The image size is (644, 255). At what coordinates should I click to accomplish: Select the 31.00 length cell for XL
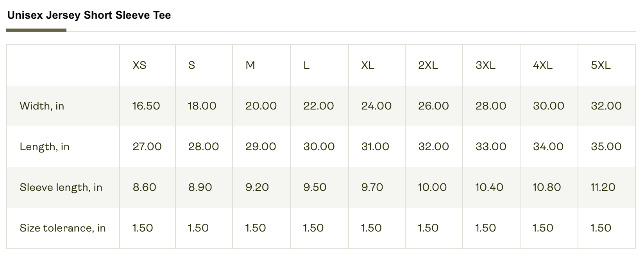click(375, 147)
